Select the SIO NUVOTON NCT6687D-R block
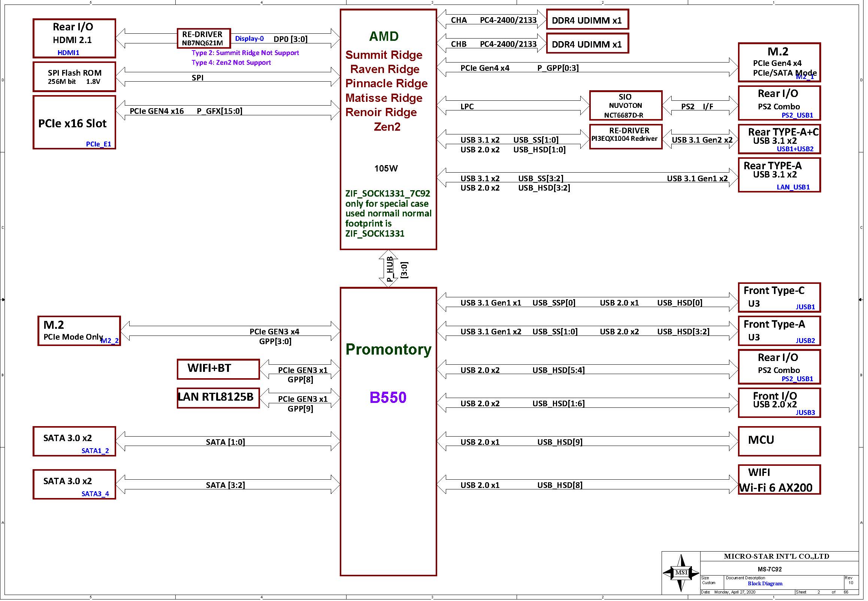The height and width of the screenshot is (601, 868). click(x=626, y=106)
